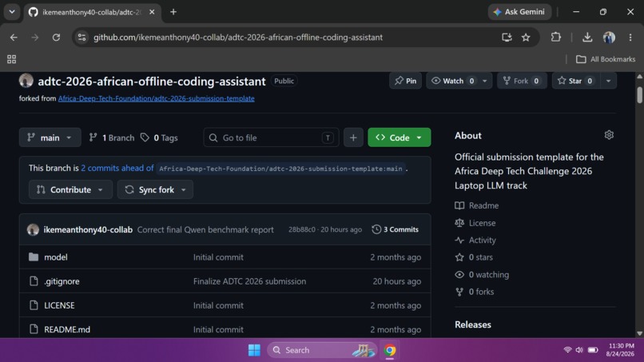
Task: Open the .gitignore file
Action: (x=62, y=281)
